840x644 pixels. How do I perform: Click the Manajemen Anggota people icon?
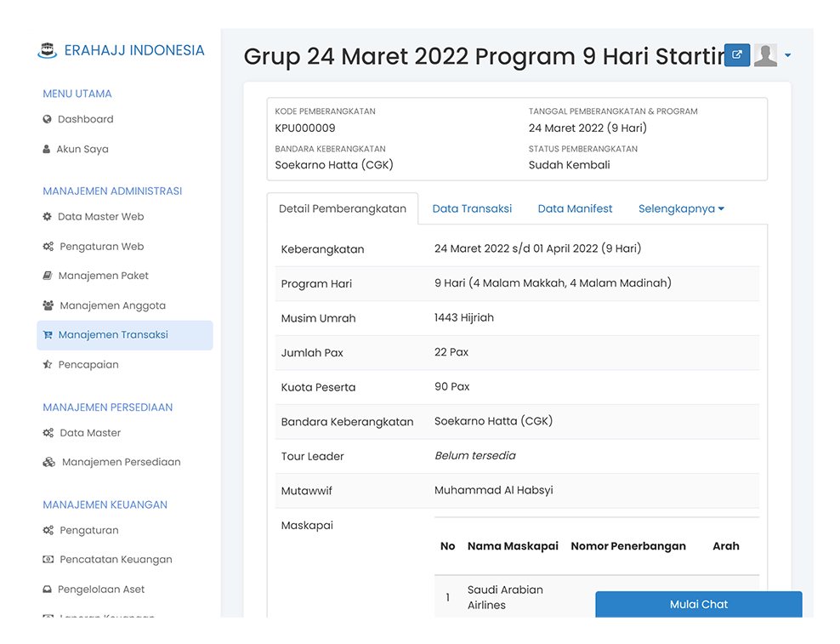pos(48,305)
